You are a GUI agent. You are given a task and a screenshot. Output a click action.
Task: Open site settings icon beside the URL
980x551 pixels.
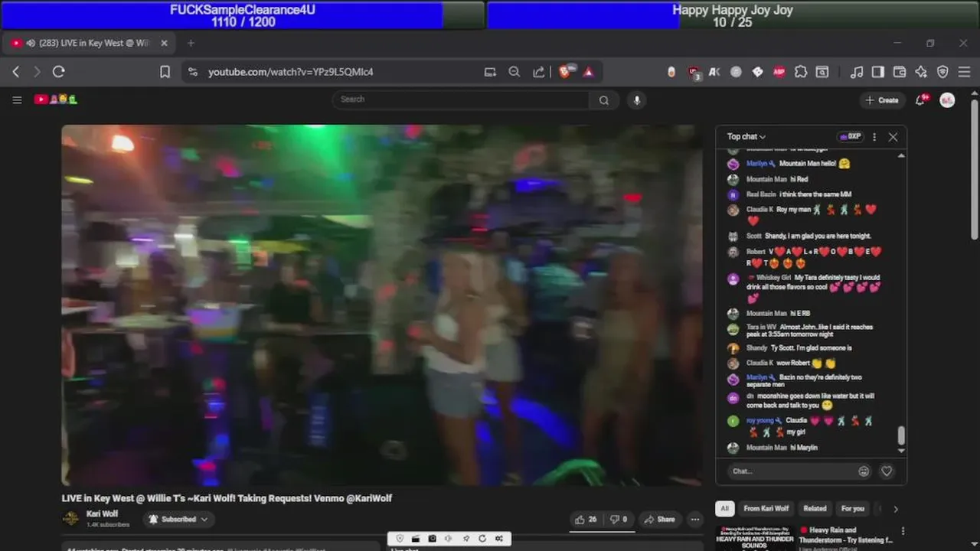(x=192, y=72)
